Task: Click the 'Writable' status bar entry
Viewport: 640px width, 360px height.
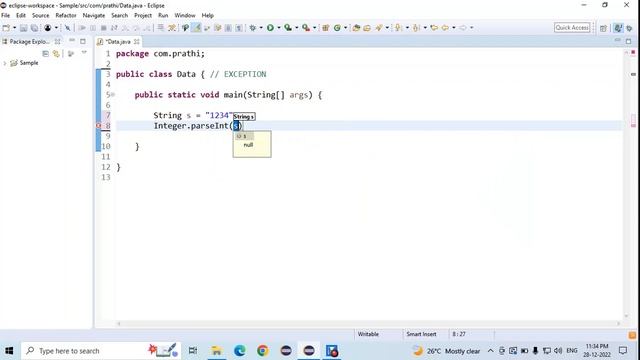Action: [368, 334]
